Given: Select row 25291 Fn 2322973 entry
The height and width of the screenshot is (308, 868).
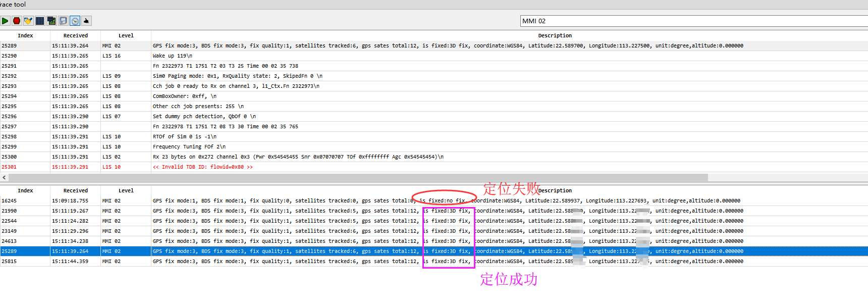Looking at the screenshot, I should (434, 66).
